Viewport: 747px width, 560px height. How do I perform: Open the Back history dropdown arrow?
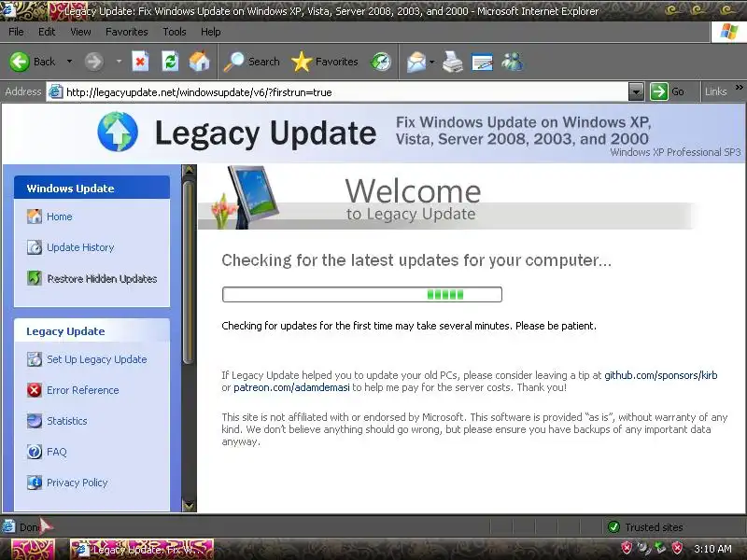point(69,62)
